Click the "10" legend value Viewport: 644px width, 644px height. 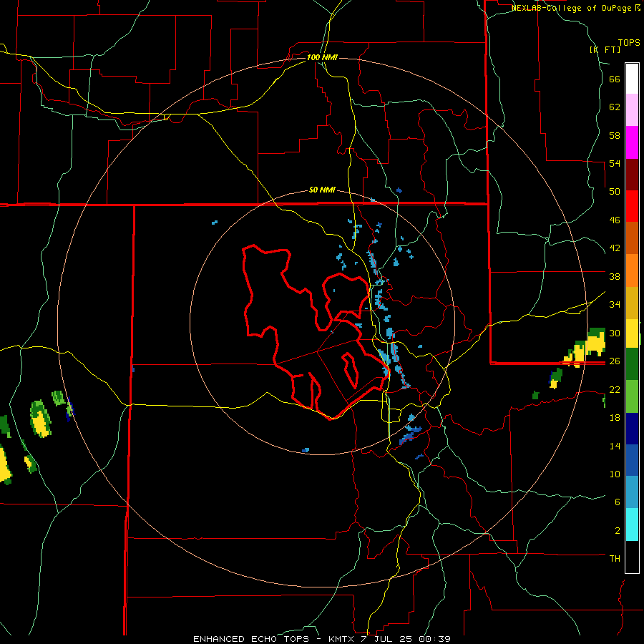point(615,474)
